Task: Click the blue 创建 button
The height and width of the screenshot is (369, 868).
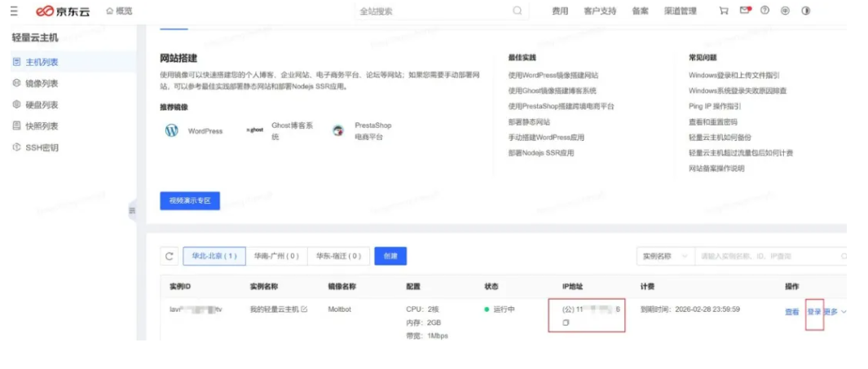Action: tap(390, 257)
